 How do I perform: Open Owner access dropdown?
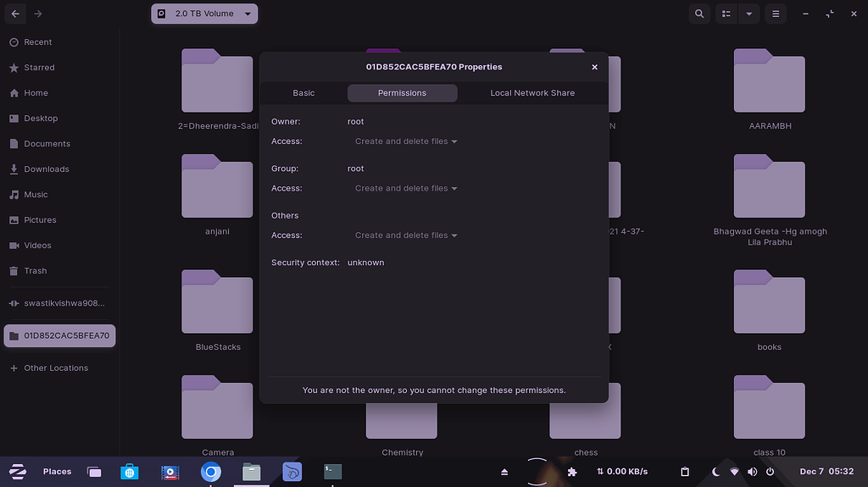pos(406,141)
